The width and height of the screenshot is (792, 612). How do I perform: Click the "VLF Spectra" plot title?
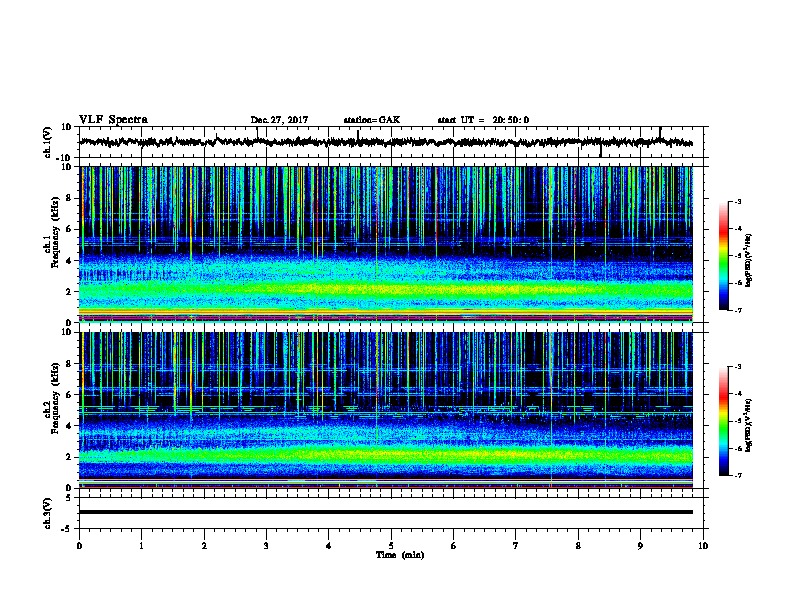[113, 120]
